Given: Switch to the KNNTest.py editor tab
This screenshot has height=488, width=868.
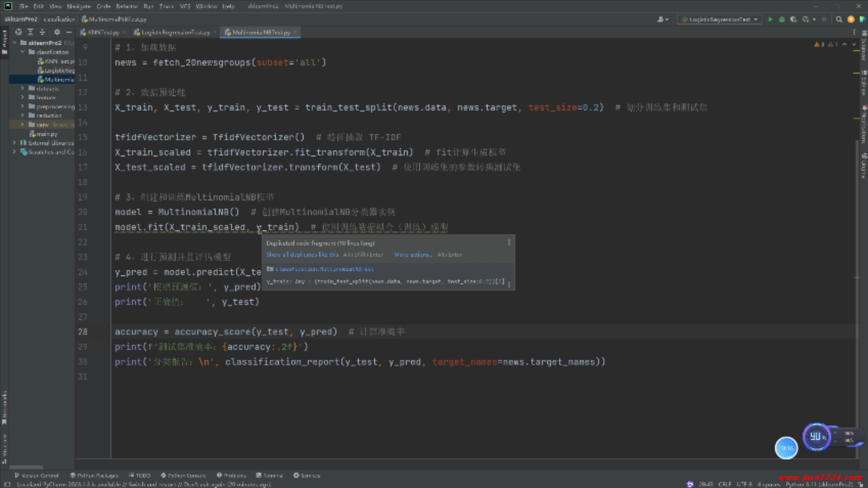Looking at the screenshot, I should pyautogui.click(x=103, y=33).
